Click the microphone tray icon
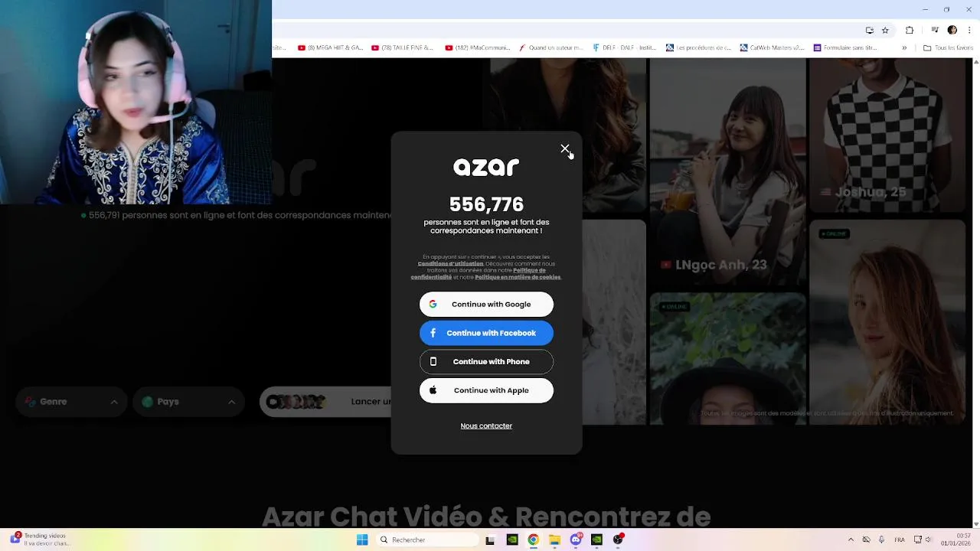 click(881, 540)
